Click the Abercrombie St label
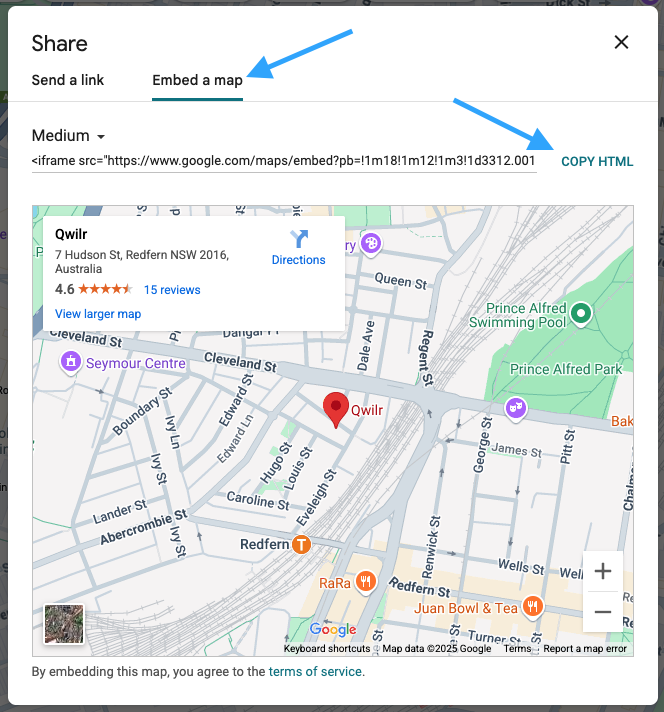The width and height of the screenshot is (664, 712). tap(144, 526)
